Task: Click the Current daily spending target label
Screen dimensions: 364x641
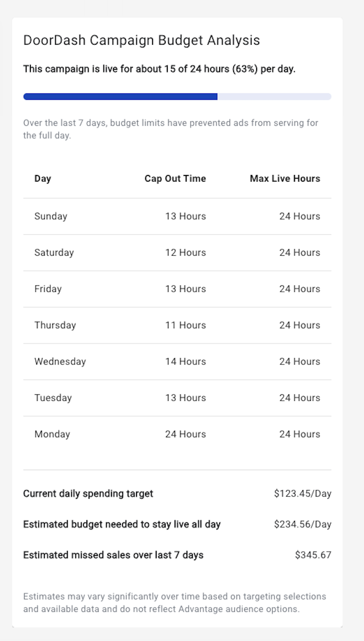Action: [88, 493]
